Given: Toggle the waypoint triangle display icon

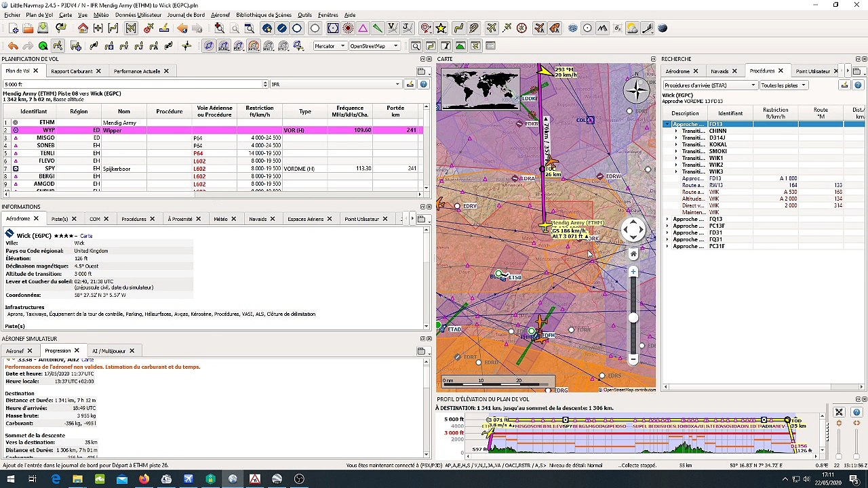Looking at the screenshot, I should 363,28.
